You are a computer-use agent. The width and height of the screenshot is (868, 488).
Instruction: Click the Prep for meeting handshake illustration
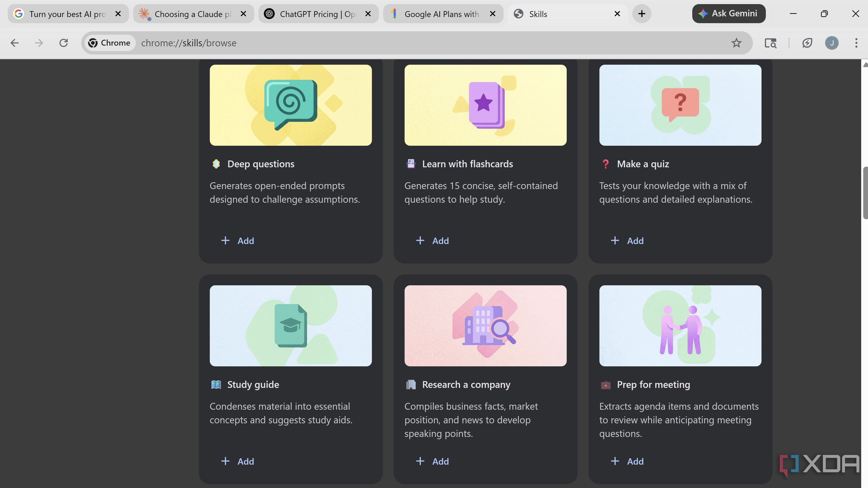pos(680,326)
